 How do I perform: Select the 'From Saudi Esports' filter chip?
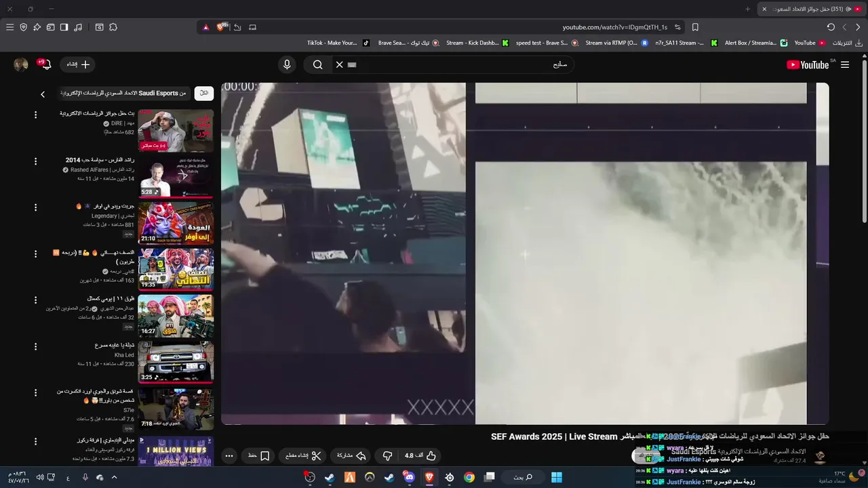coord(124,94)
